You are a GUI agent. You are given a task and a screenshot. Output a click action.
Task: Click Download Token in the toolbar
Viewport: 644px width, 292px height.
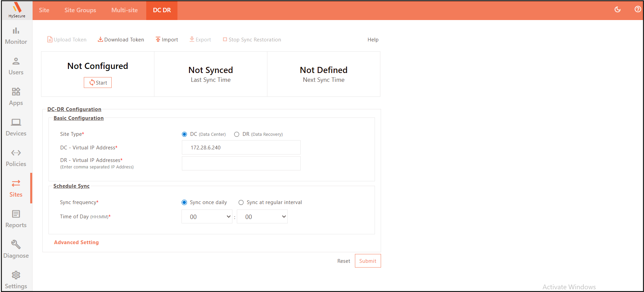click(121, 40)
